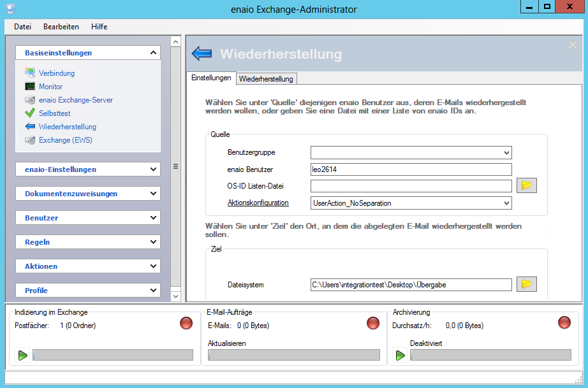This screenshot has height=388, width=588.
Task: Open Verbindung in the sidebar
Action: (56, 73)
